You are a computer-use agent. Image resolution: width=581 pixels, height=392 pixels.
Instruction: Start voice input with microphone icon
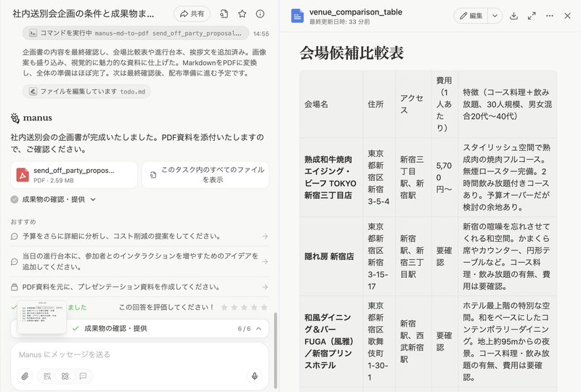pyautogui.click(x=254, y=376)
